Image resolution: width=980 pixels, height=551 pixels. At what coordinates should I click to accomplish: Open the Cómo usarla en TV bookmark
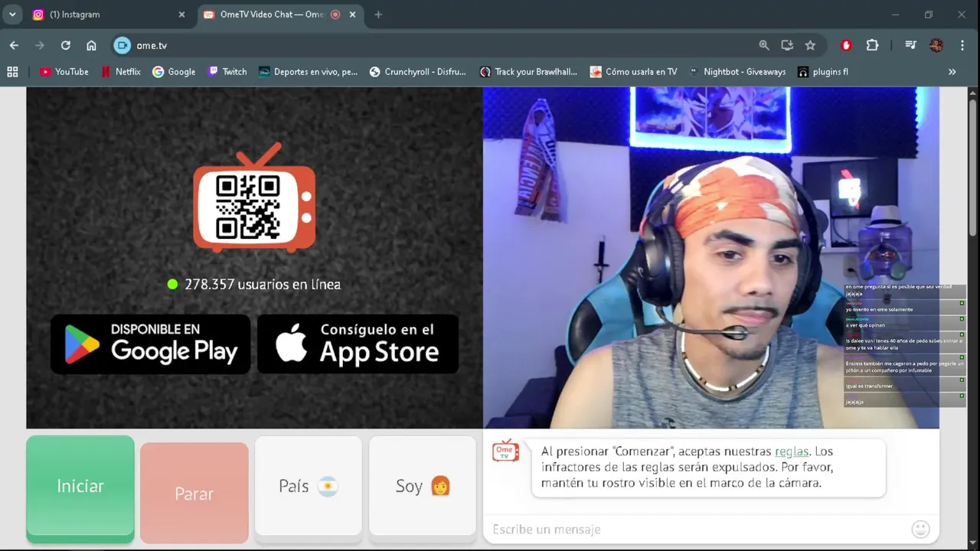634,71
